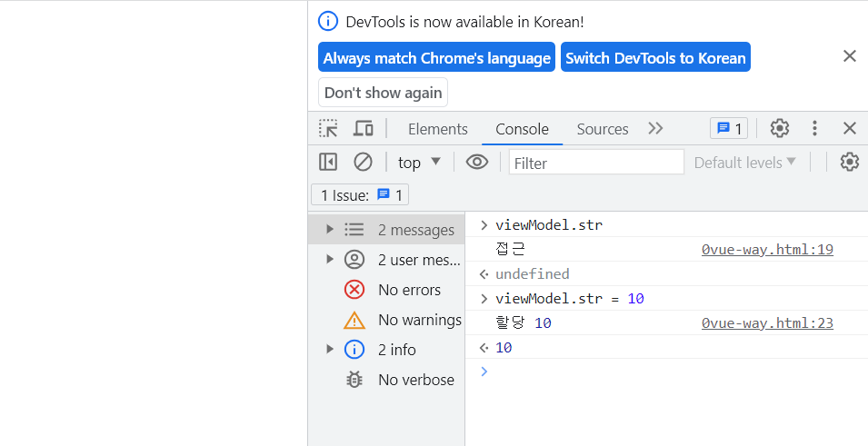Create a live expression with eye icon
The image size is (868, 446).
(x=476, y=162)
